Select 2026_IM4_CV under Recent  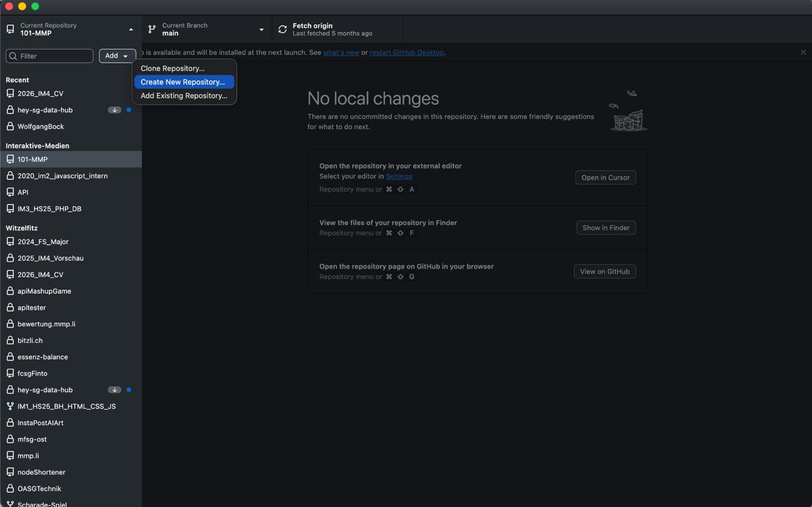pos(71,93)
